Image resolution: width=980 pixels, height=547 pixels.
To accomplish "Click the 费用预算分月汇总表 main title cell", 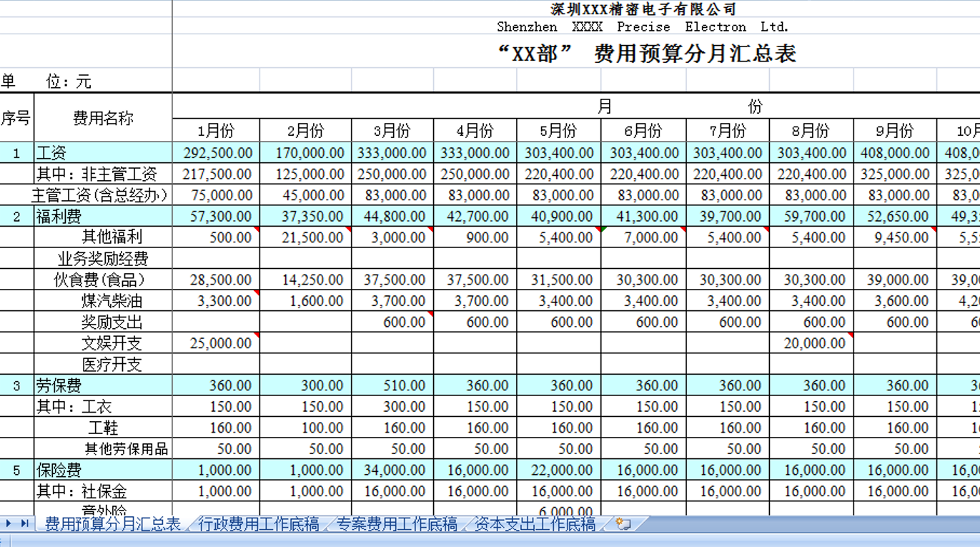I will coord(643,53).
